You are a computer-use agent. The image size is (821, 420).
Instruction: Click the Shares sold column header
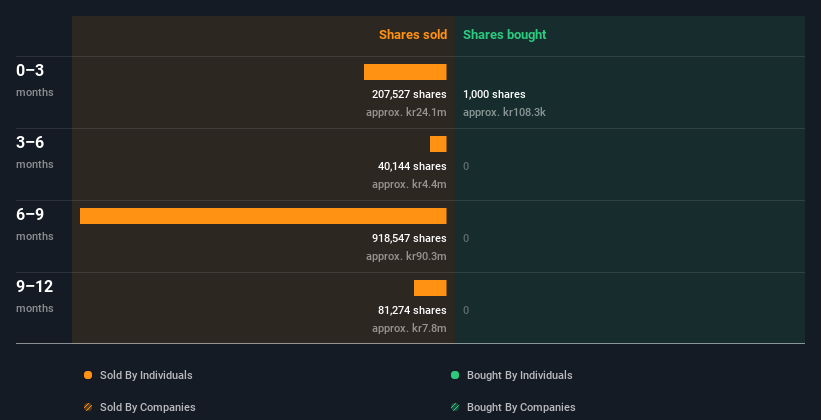click(x=413, y=35)
